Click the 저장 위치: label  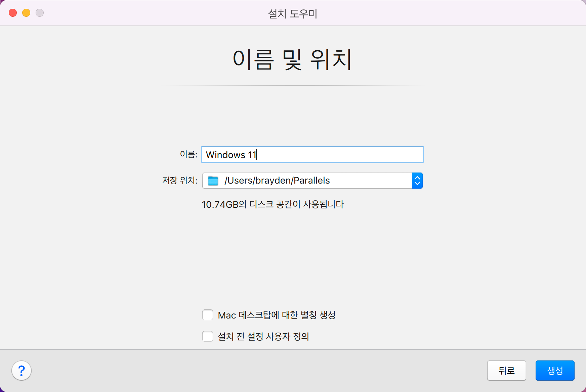[180, 181]
